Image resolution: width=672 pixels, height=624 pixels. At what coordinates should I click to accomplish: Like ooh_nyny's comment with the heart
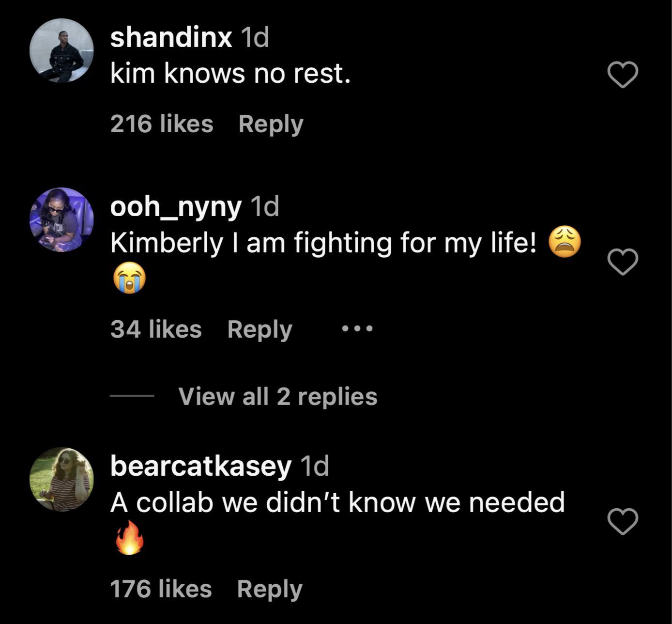click(623, 262)
